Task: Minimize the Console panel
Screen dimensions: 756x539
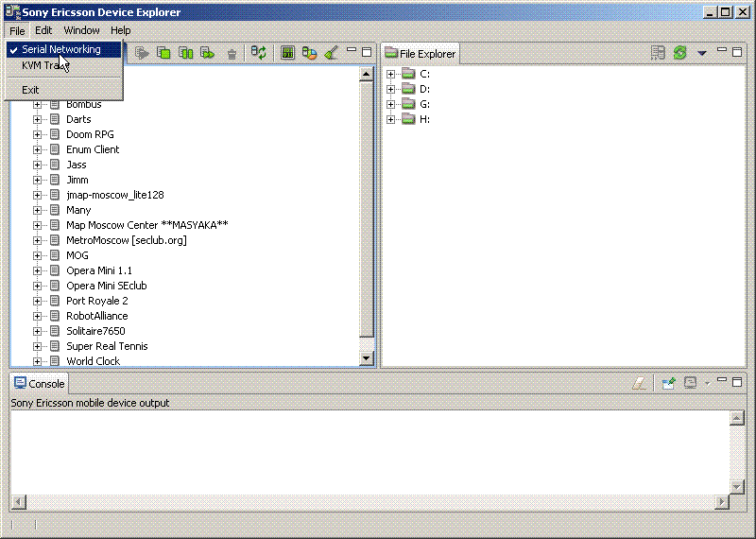Action: [x=722, y=380]
